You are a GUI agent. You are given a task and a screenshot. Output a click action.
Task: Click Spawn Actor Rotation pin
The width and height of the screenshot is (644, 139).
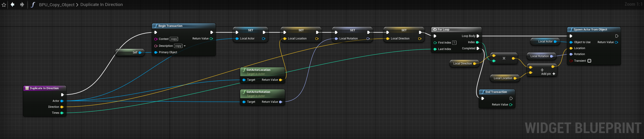(x=571, y=54)
